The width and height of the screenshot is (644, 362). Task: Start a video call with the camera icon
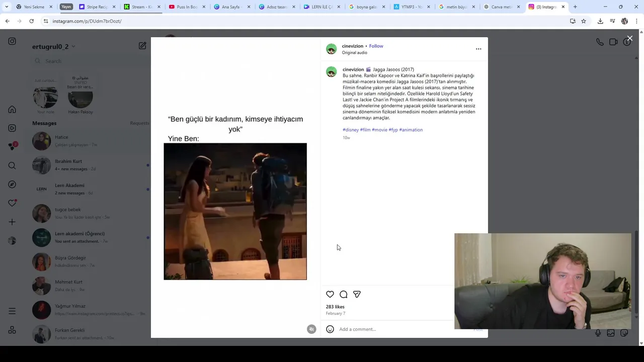tap(613, 42)
